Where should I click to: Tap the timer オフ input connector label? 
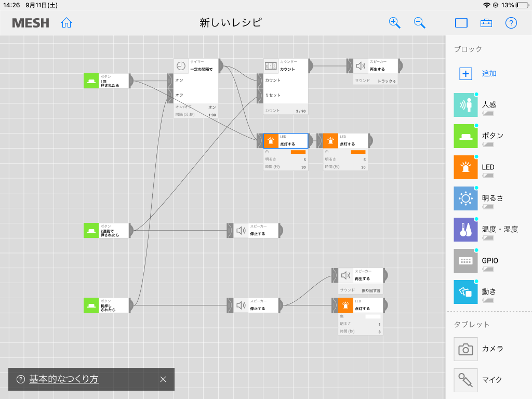(179, 96)
